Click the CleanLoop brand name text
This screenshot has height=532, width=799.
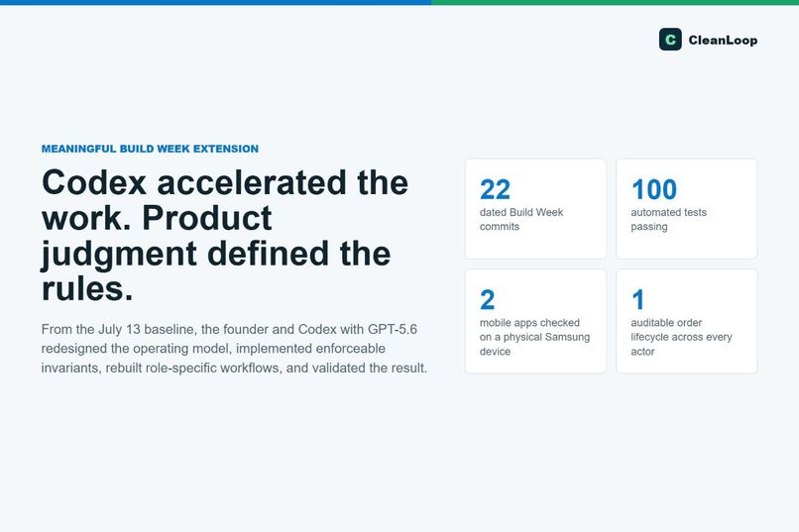(x=723, y=41)
